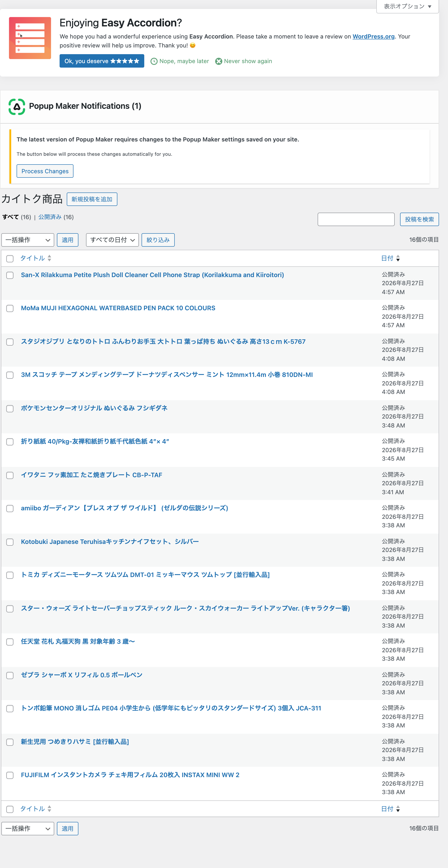Open the bottom 一括操作 bulk actions dropdown

point(28,829)
